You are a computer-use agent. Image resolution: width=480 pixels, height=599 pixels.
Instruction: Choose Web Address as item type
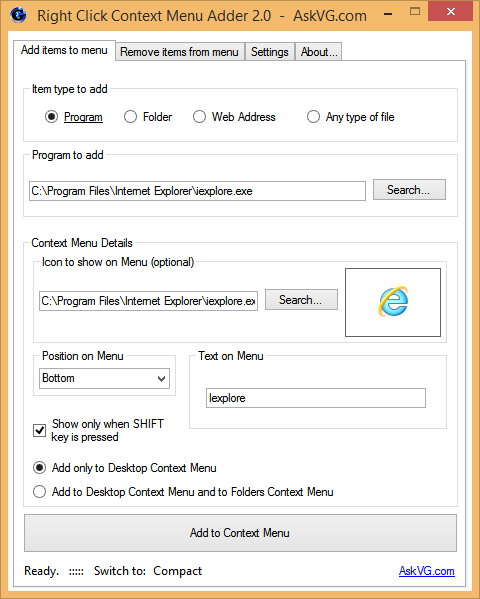(x=199, y=117)
